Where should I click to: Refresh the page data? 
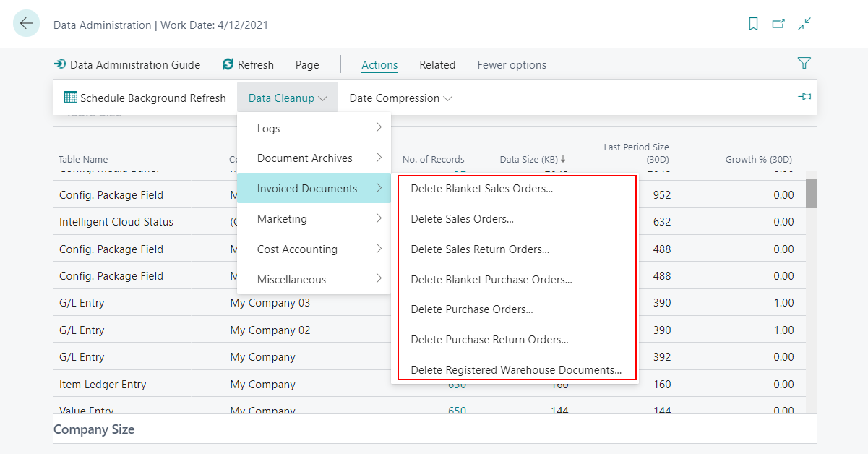(248, 64)
